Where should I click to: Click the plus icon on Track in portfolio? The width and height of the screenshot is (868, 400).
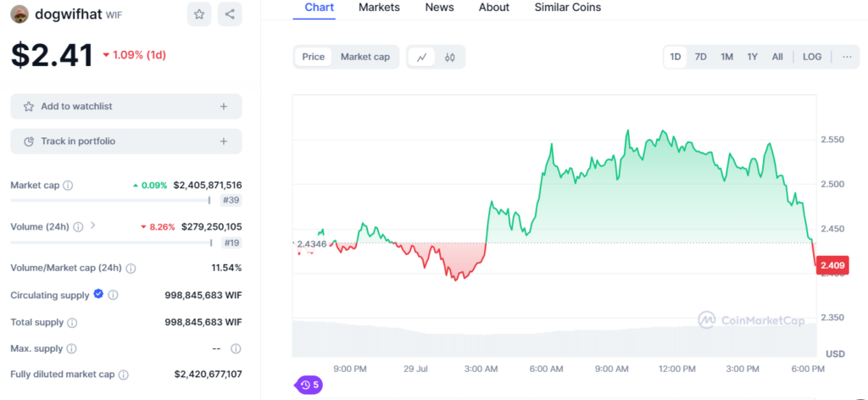click(224, 141)
